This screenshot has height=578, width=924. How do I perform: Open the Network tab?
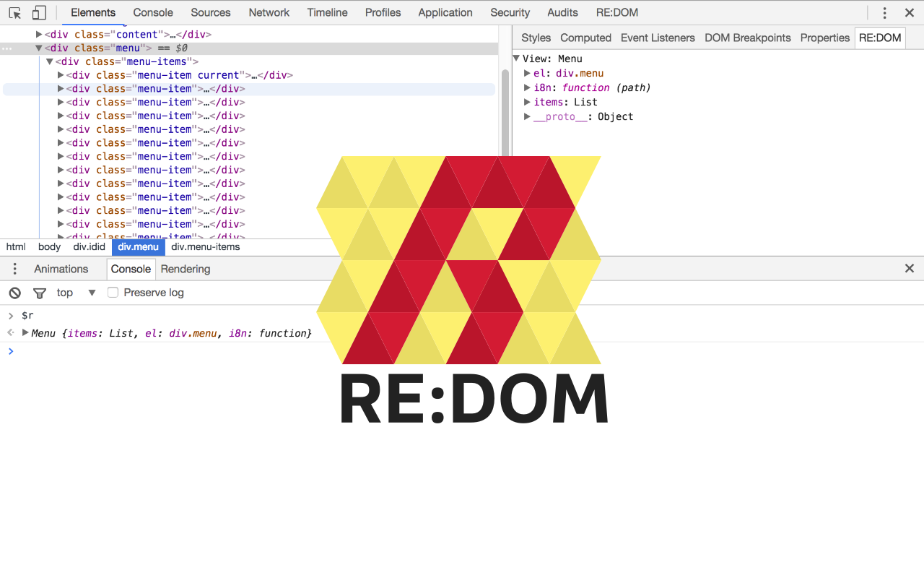pos(269,12)
